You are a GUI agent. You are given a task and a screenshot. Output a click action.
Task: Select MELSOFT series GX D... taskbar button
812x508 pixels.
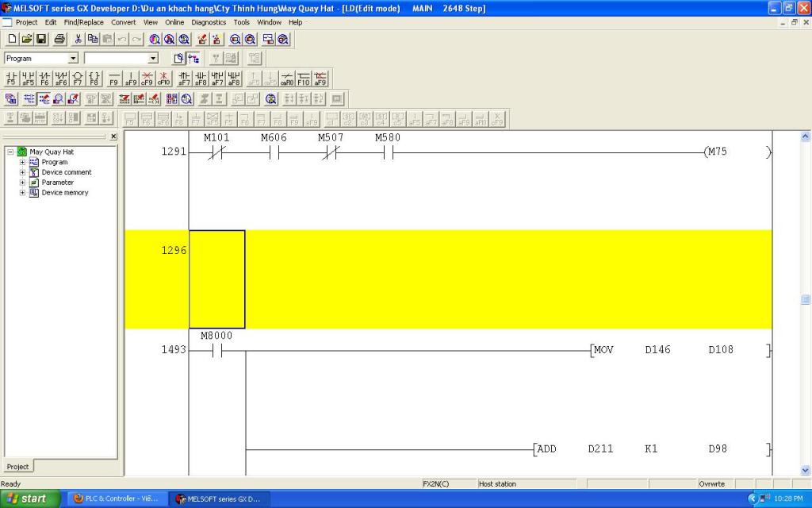click(x=219, y=498)
